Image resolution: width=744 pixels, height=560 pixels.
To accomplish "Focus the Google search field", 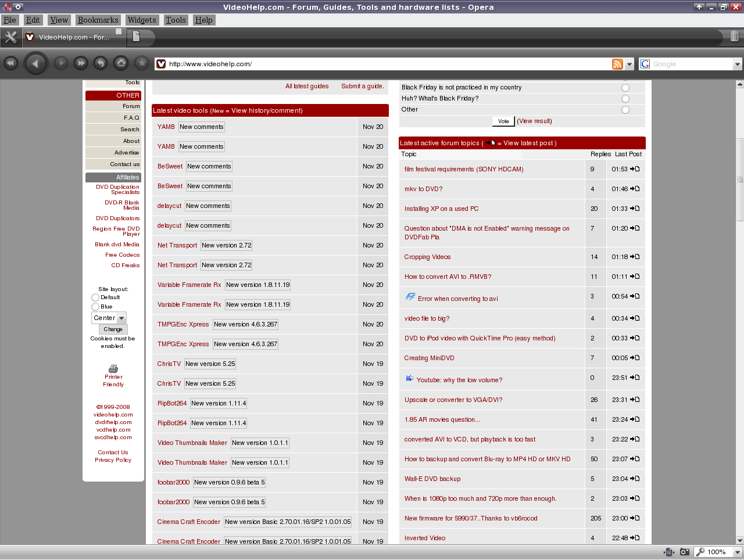I will pos(692,64).
